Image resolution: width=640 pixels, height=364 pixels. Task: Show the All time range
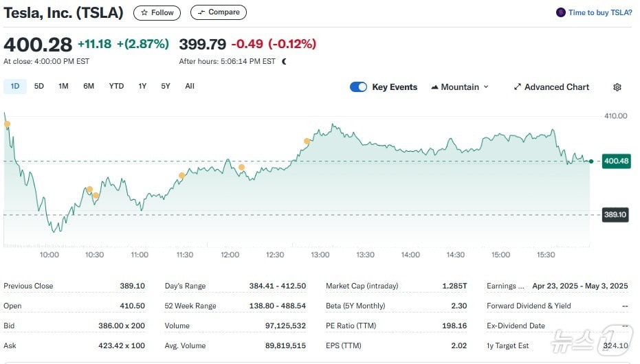coord(190,86)
